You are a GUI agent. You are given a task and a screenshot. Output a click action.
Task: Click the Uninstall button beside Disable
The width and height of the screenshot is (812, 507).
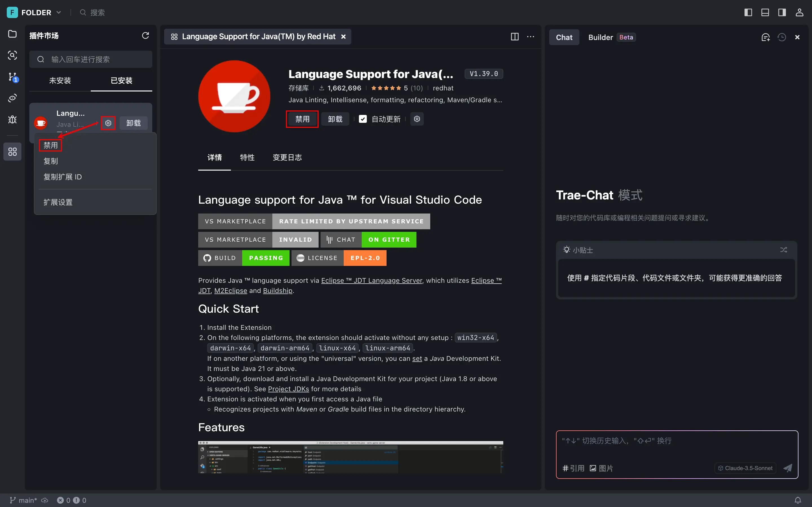click(335, 119)
